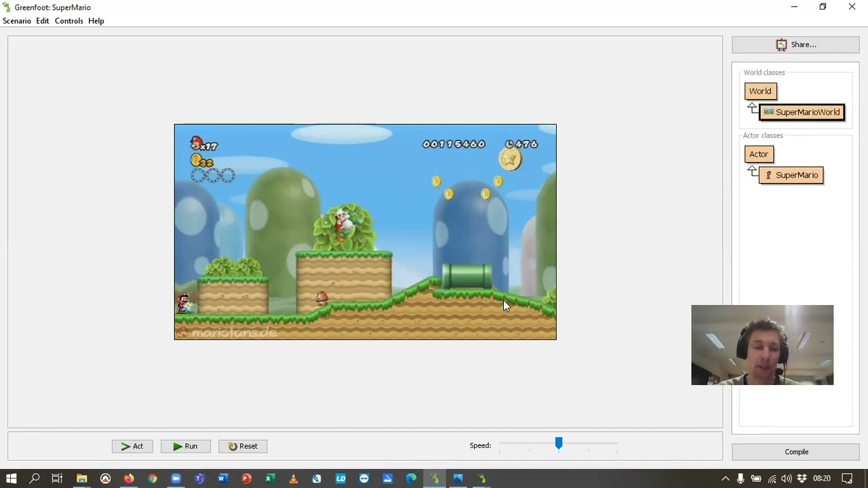Open the Help menu
The width and height of the screenshot is (868, 488).
coord(96,21)
